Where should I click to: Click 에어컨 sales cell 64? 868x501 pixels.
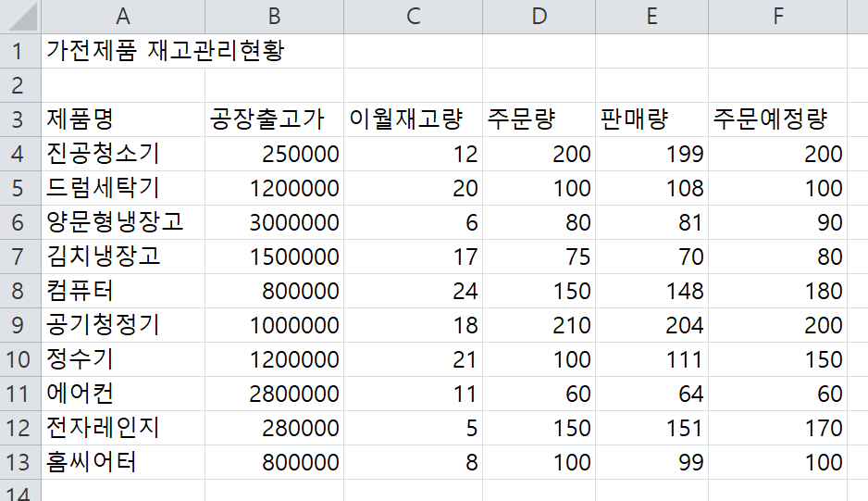click(652, 394)
